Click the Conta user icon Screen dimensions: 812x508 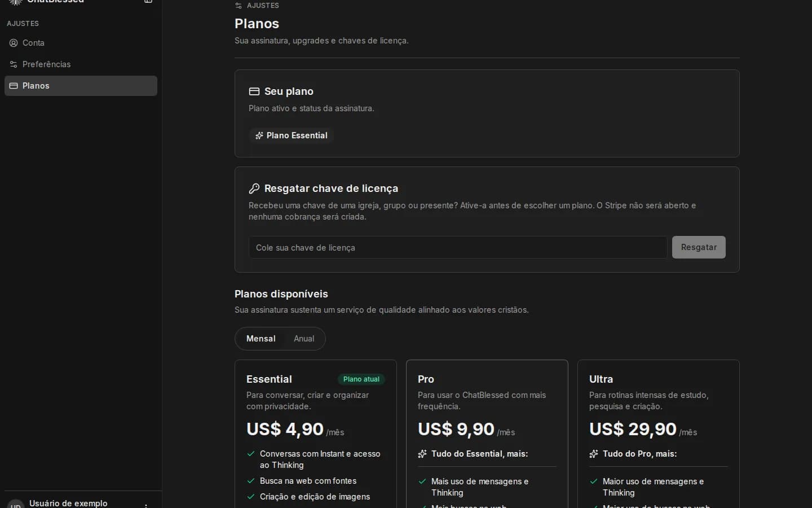(x=14, y=43)
